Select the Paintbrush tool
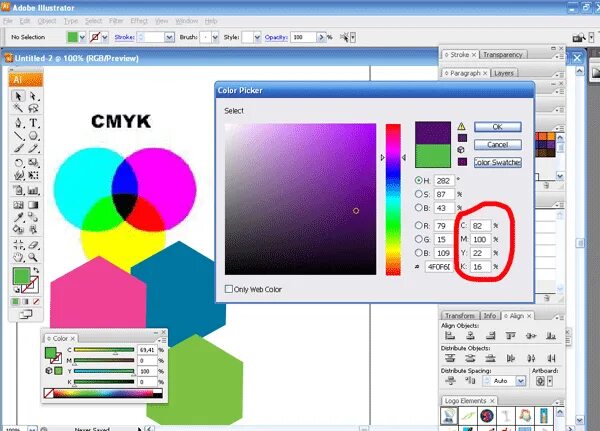The height and width of the screenshot is (431, 600). click(x=18, y=148)
